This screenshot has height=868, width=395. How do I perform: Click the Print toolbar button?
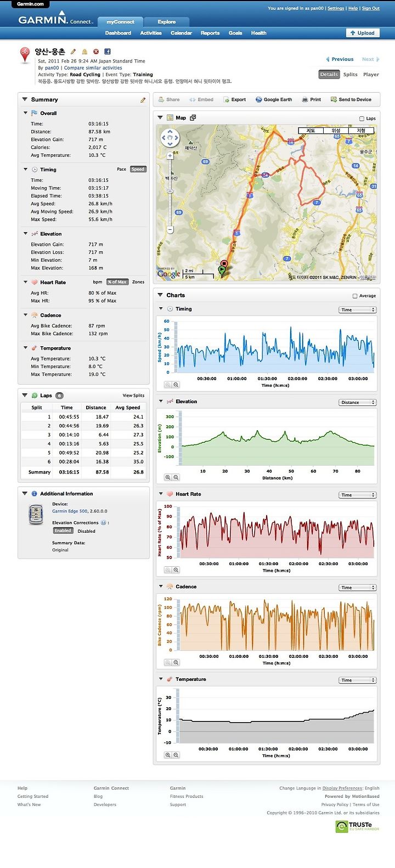312,100
